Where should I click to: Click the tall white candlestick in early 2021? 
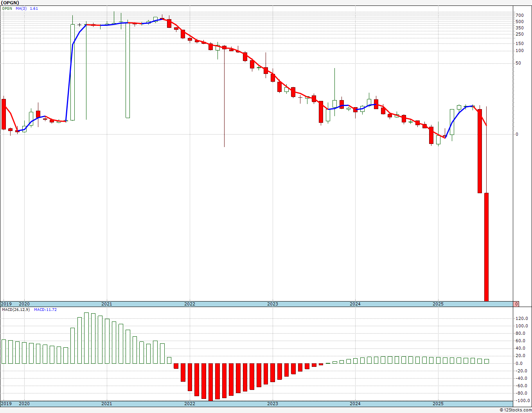click(128, 70)
